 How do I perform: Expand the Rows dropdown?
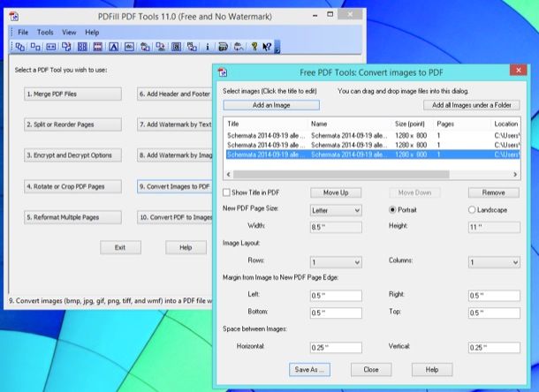[336, 262]
